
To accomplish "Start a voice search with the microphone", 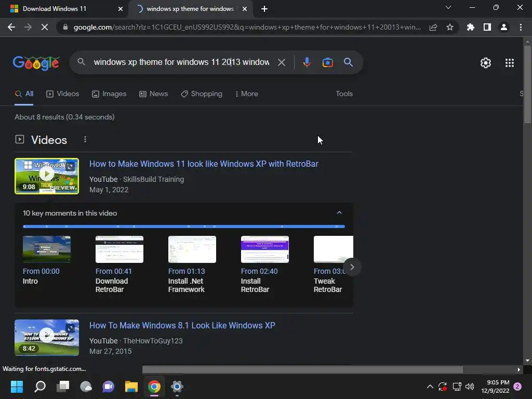I will (307, 62).
